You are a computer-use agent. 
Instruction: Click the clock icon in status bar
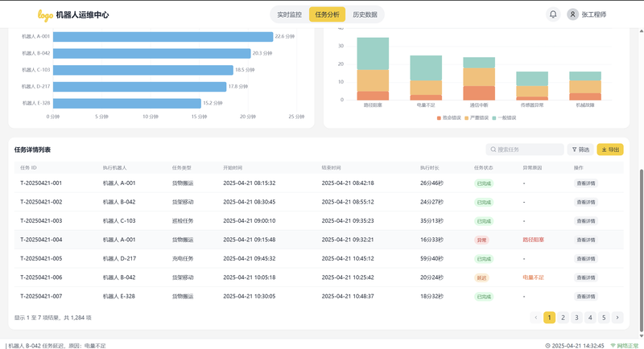click(x=548, y=346)
